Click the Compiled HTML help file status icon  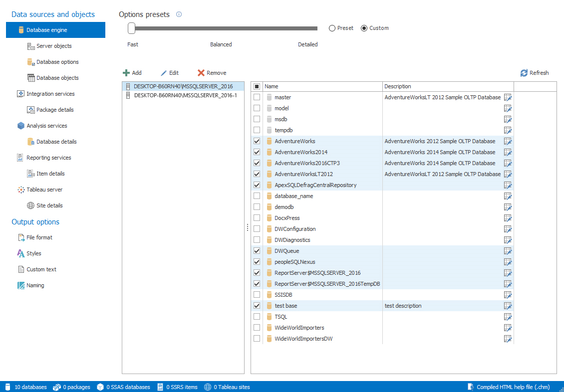tap(470, 387)
